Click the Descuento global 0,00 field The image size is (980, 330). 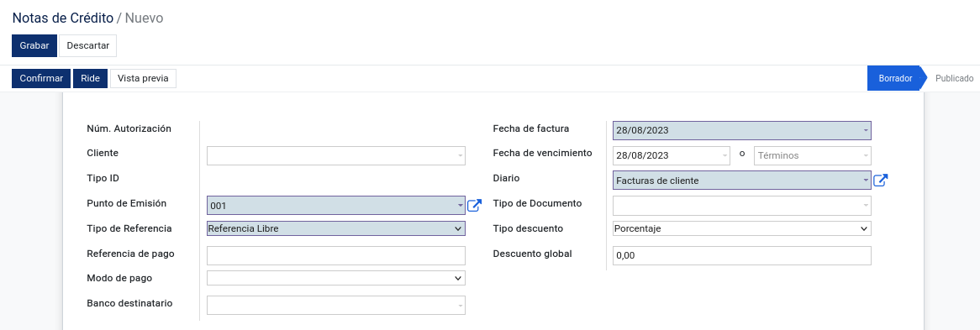click(x=742, y=255)
